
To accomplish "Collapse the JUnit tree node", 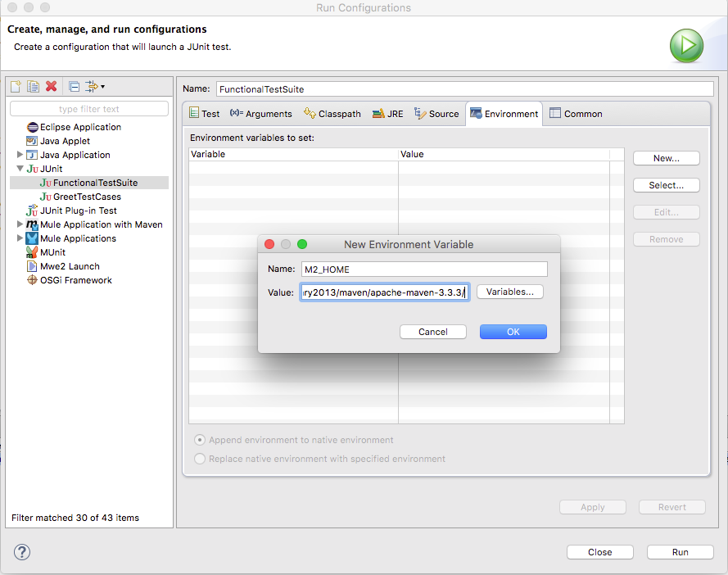I will (x=20, y=169).
